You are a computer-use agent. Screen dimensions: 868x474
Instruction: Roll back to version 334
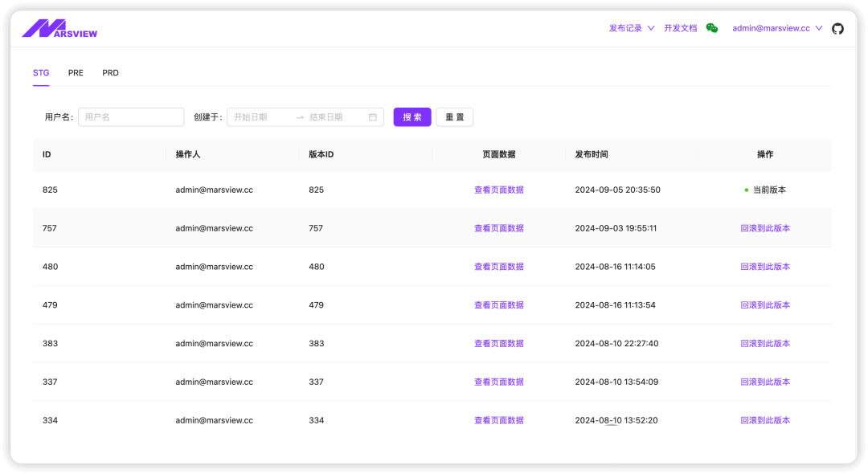(x=765, y=420)
